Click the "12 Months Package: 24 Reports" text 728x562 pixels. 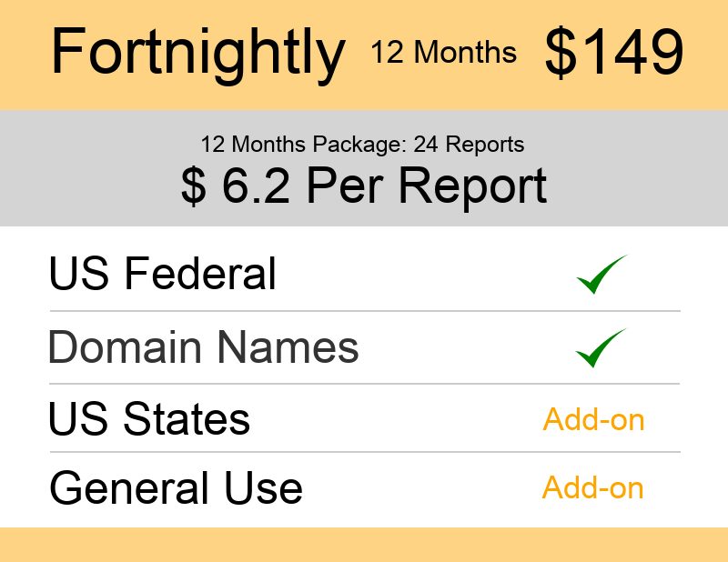coord(362,144)
